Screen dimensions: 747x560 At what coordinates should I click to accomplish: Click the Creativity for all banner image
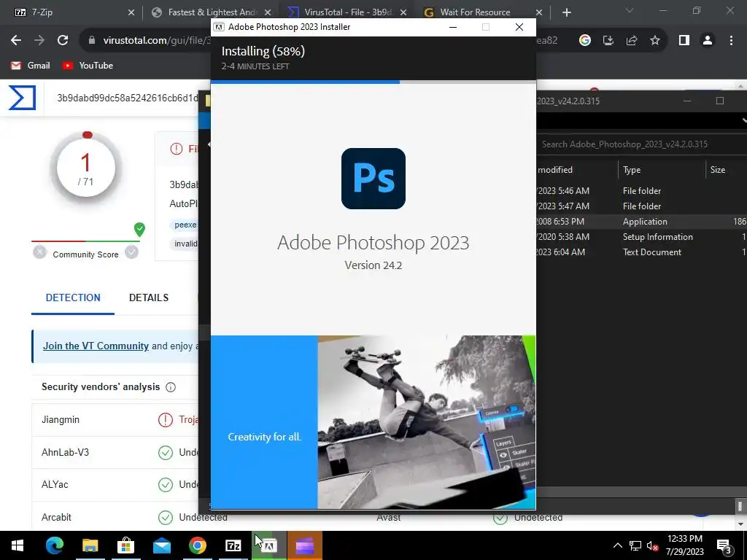click(373, 422)
